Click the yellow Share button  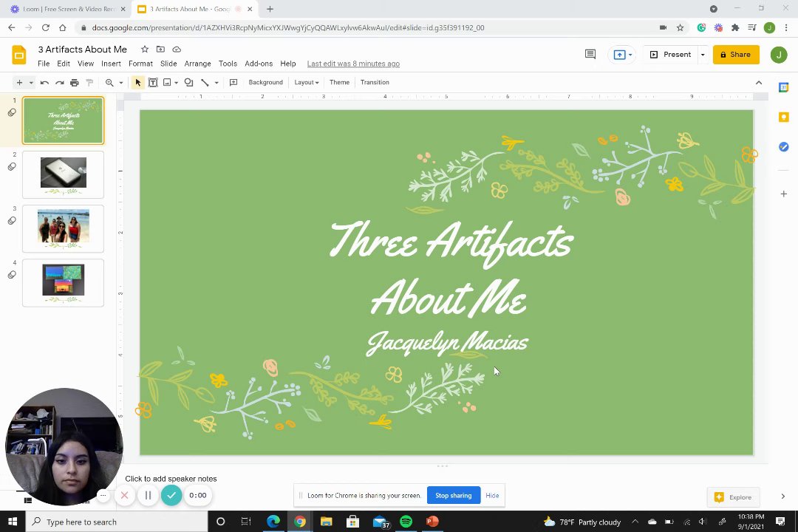(x=735, y=55)
